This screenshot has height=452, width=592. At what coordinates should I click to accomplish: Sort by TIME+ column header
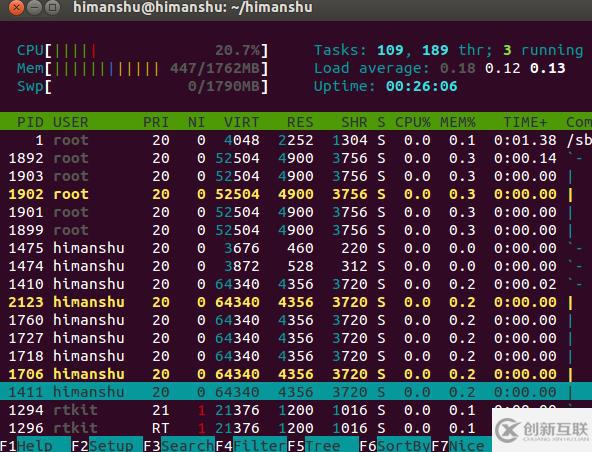click(x=525, y=122)
